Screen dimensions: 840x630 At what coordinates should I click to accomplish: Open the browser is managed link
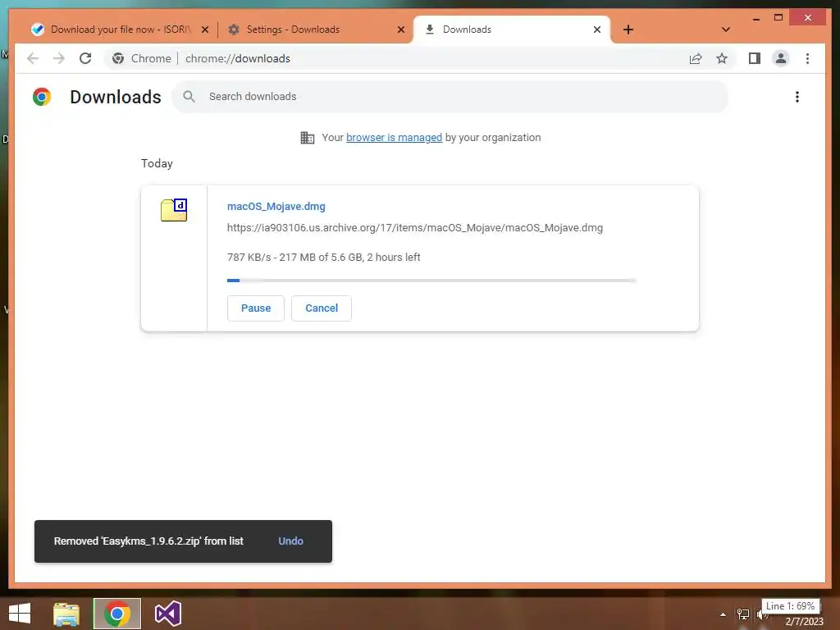click(394, 138)
